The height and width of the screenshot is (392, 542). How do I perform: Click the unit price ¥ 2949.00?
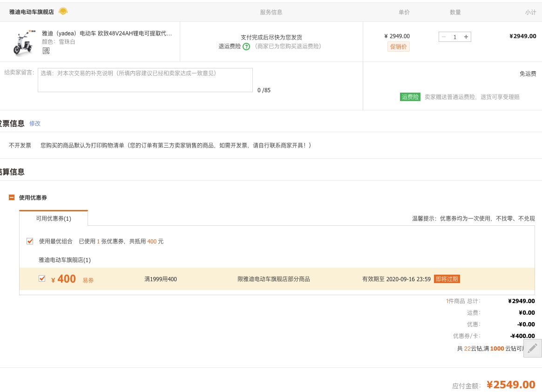pos(397,36)
